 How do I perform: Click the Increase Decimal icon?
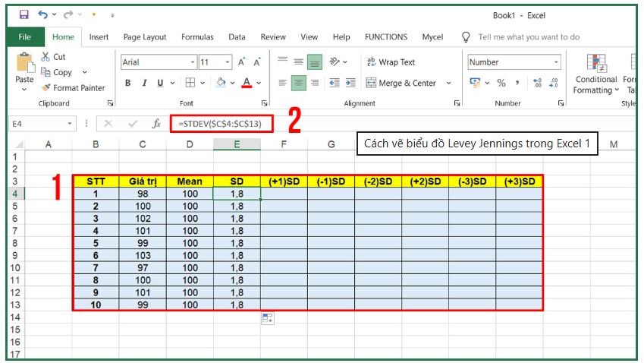click(537, 83)
